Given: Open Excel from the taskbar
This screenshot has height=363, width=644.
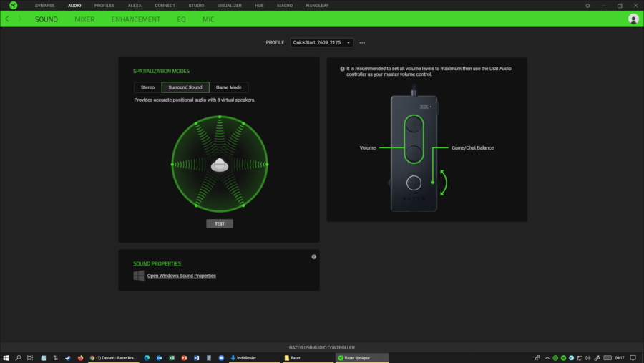Looking at the screenshot, I should [x=172, y=358].
